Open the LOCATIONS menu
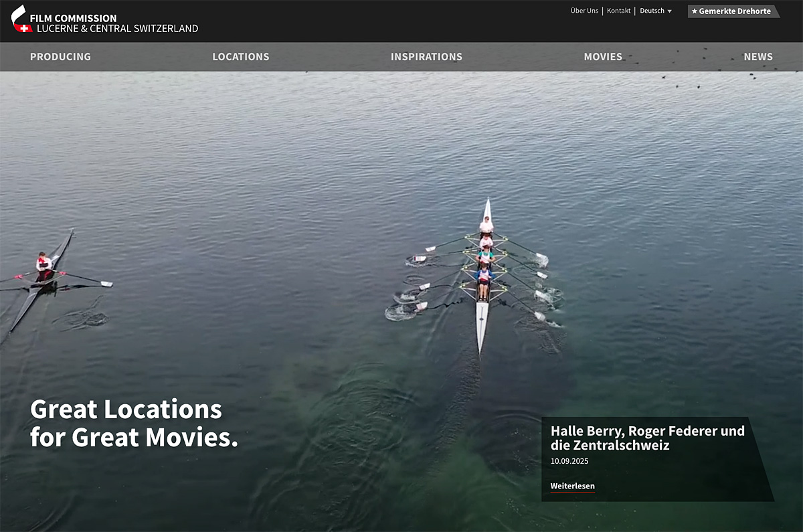 click(x=241, y=57)
